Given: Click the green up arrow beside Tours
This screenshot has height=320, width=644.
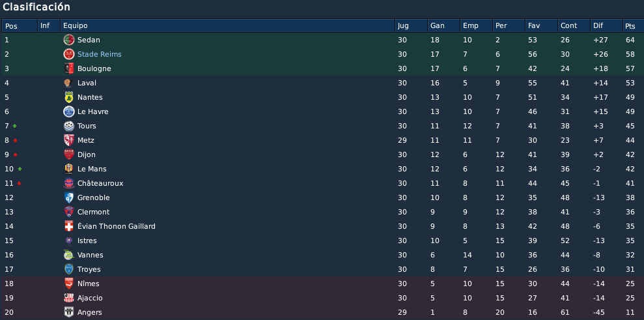Looking at the screenshot, I should coord(15,126).
